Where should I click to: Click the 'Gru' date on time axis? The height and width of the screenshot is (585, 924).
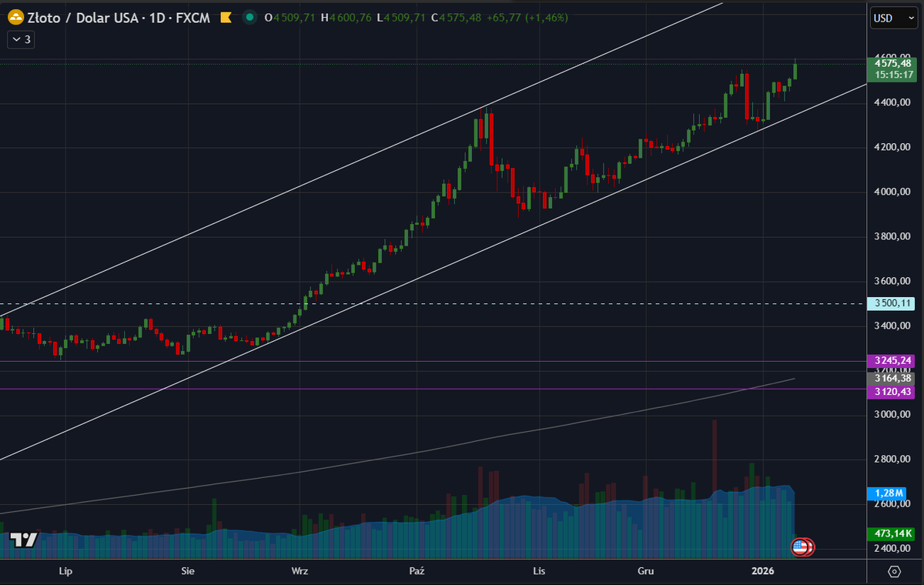645,571
